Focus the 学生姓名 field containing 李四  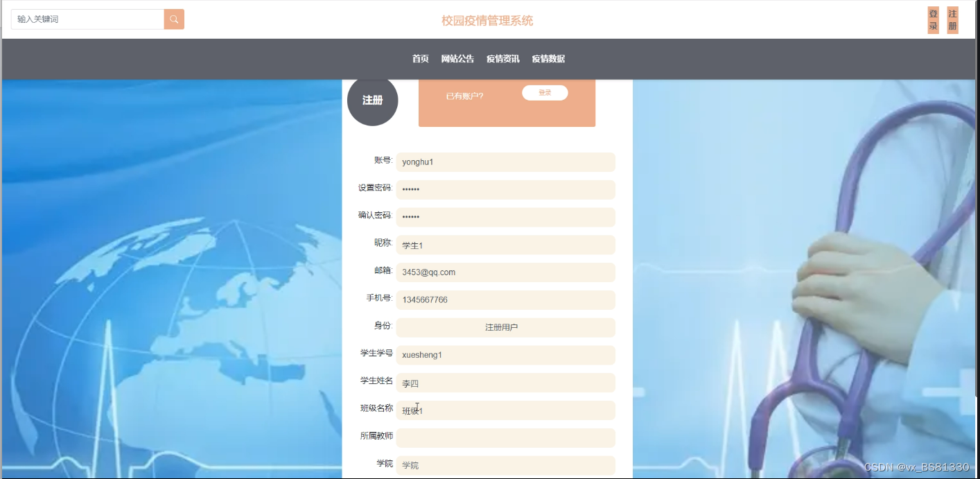(x=506, y=383)
